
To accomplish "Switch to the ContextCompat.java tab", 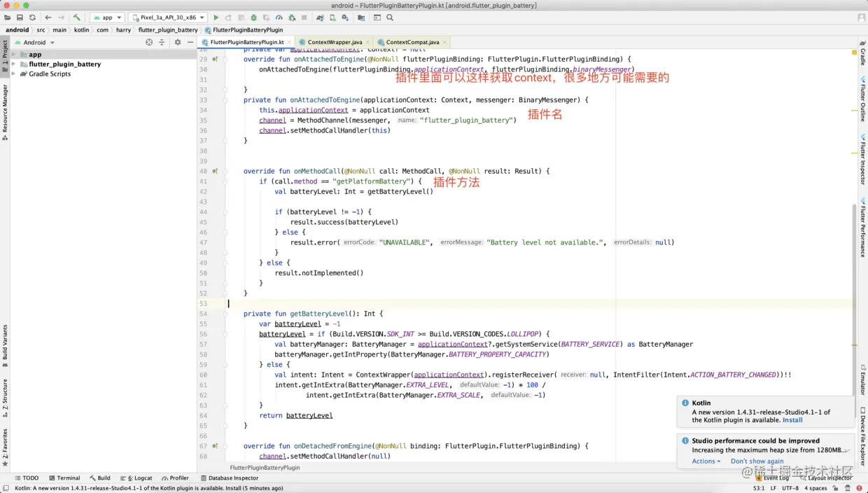I will click(x=412, y=42).
